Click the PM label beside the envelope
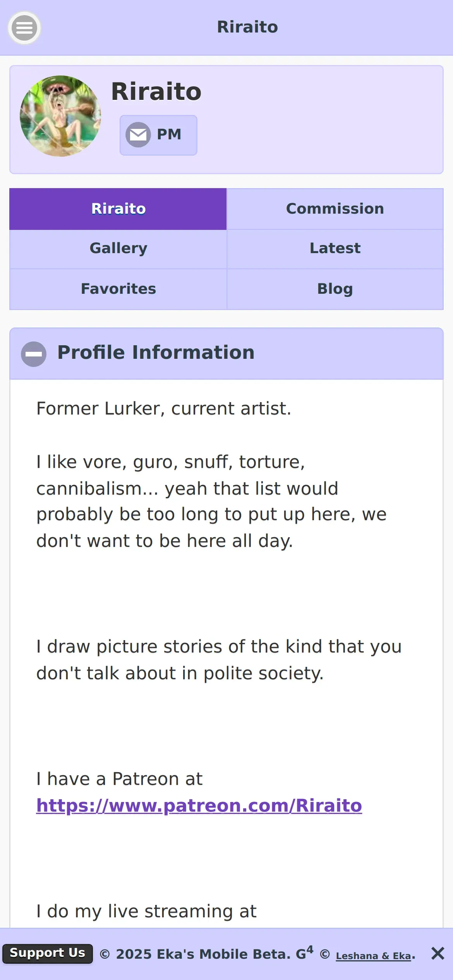 [169, 135]
